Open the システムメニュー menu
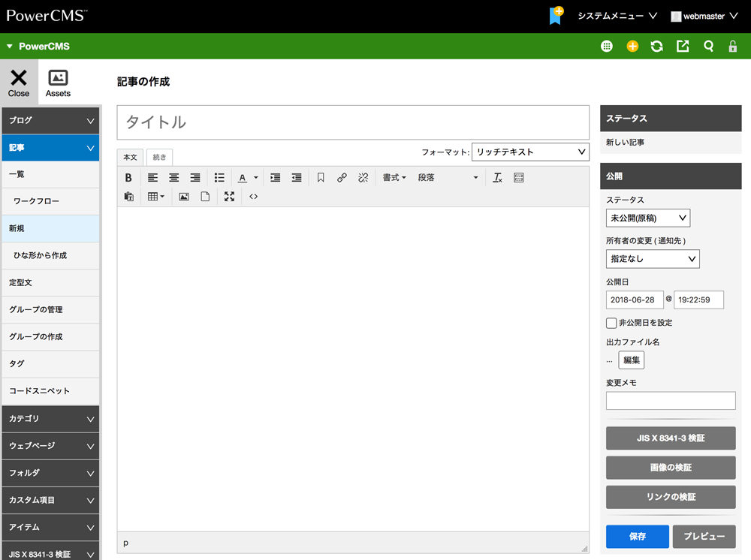The width and height of the screenshot is (751, 560). click(x=616, y=15)
